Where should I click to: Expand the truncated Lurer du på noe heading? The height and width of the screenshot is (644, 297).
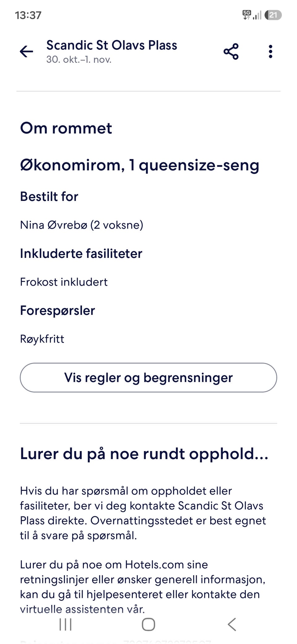(x=144, y=454)
